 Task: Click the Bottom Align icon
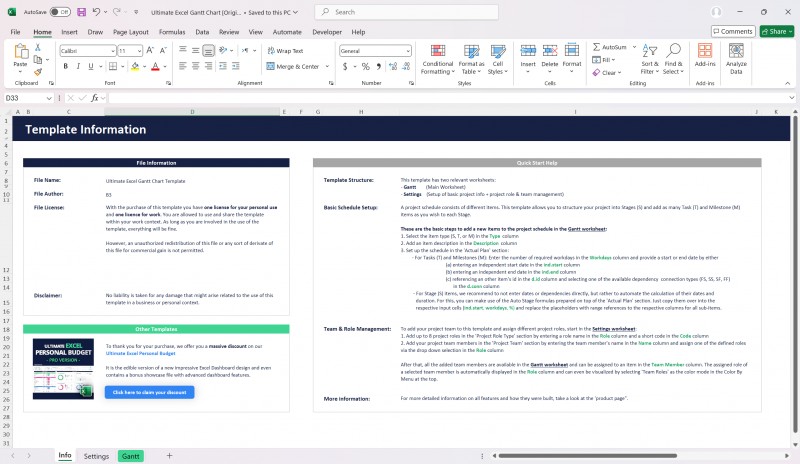click(208, 50)
